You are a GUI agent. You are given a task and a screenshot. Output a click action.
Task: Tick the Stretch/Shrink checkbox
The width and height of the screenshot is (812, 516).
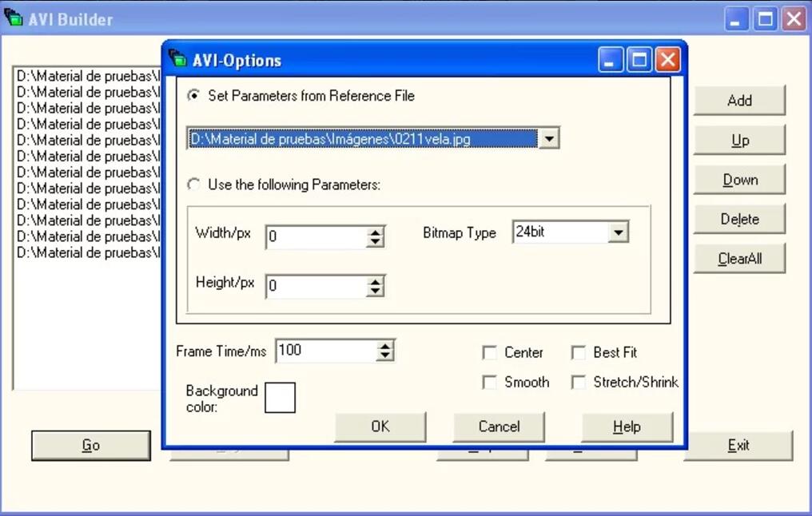[579, 383]
